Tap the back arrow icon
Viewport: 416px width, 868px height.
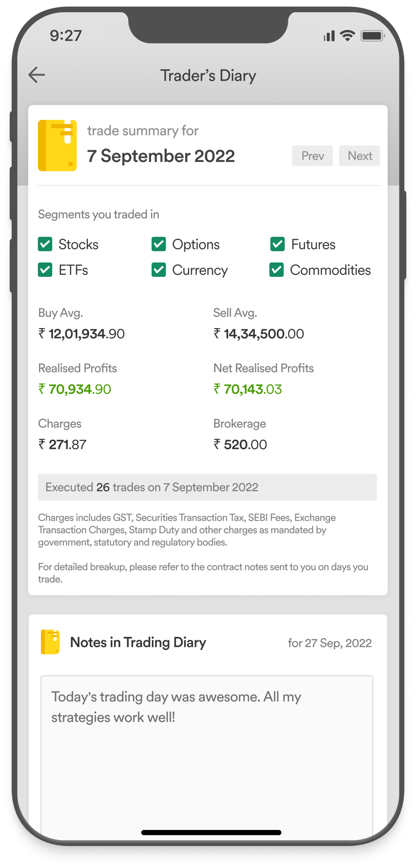point(37,75)
